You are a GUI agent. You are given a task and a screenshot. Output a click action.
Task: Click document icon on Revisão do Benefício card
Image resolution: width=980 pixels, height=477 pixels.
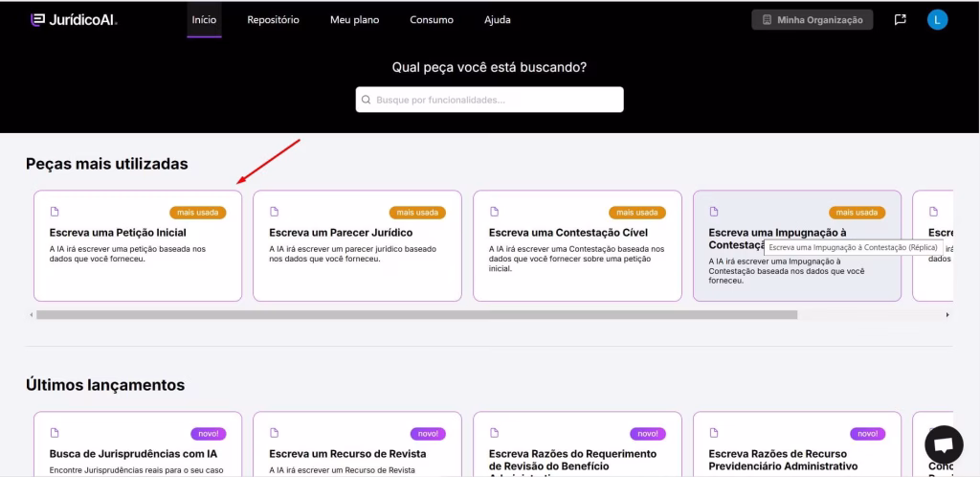point(494,433)
